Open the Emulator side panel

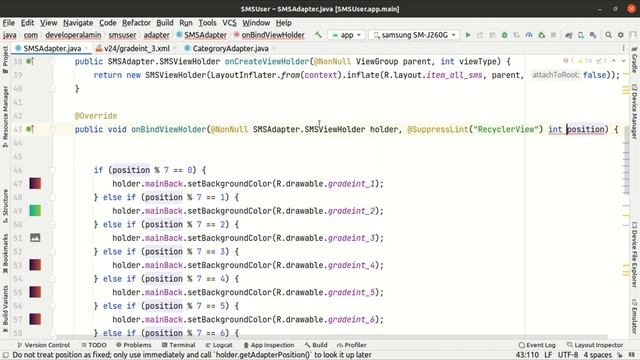[634, 317]
